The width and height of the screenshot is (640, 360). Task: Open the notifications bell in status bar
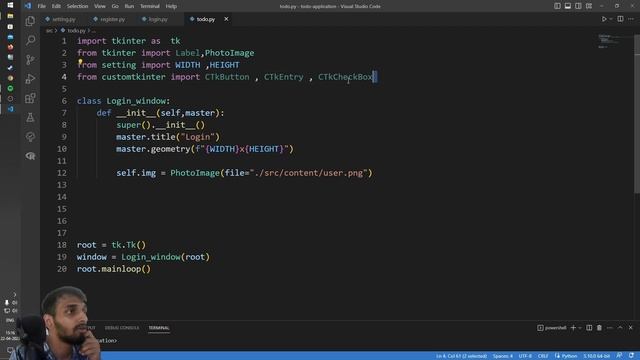[x=631, y=356]
